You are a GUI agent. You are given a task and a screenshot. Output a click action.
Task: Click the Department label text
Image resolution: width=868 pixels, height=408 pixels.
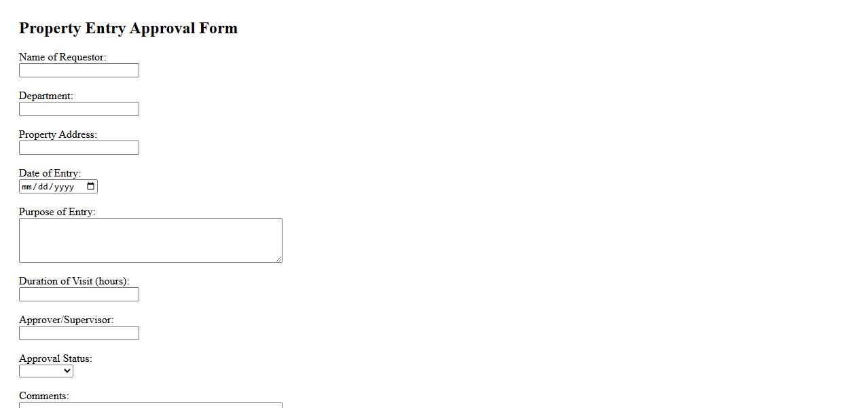pos(46,96)
